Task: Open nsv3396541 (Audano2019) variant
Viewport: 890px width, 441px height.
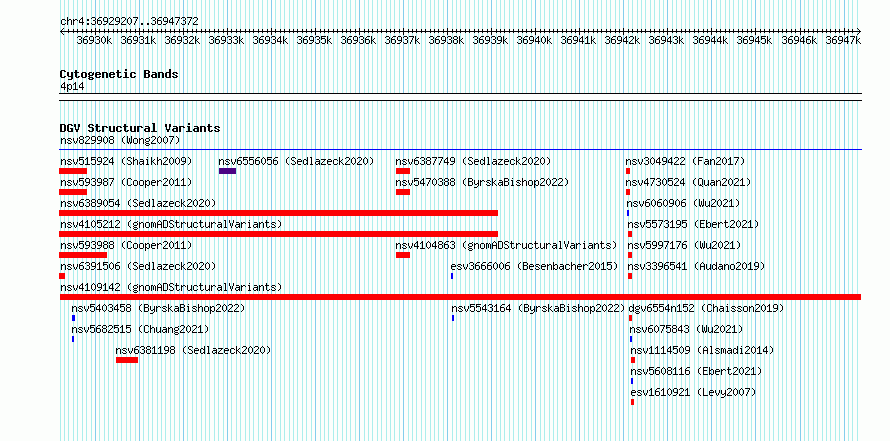Action: click(x=696, y=266)
